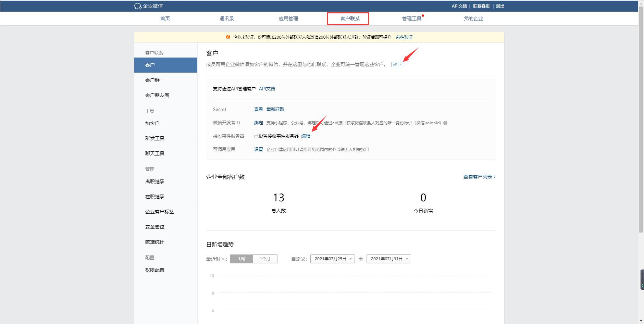Click the floating widget at the right edge

tap(642, 279)
